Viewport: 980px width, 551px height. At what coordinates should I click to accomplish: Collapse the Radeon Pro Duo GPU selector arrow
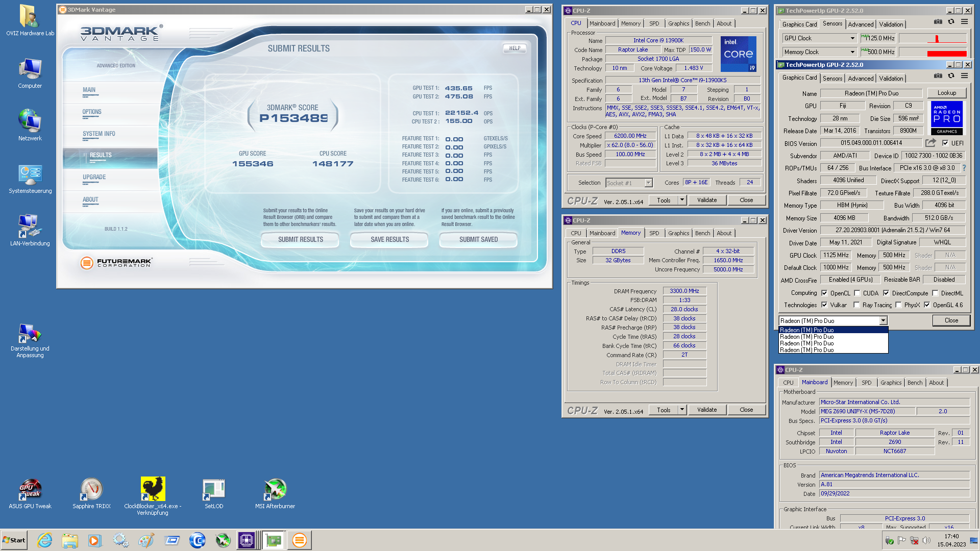[883, 320]
